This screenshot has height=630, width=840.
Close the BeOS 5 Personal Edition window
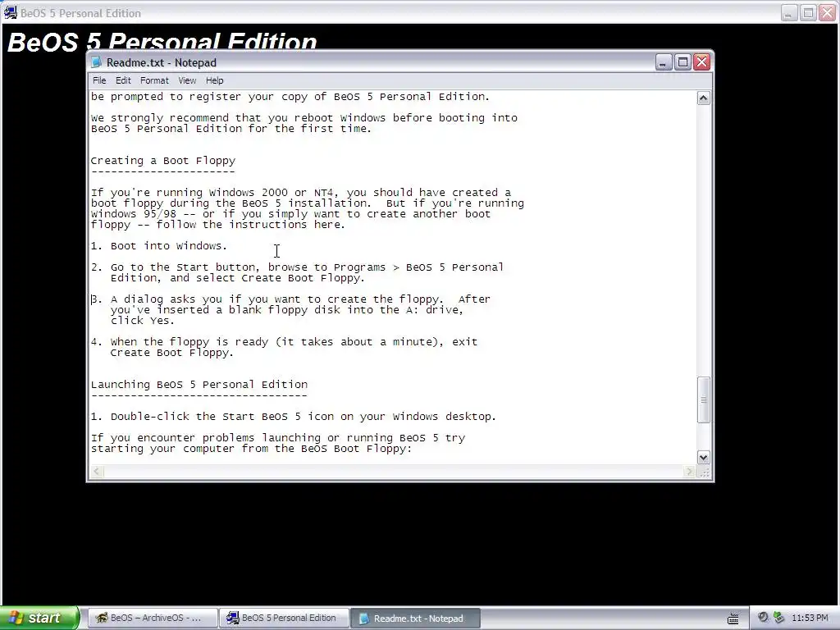[x=827, y=13]
